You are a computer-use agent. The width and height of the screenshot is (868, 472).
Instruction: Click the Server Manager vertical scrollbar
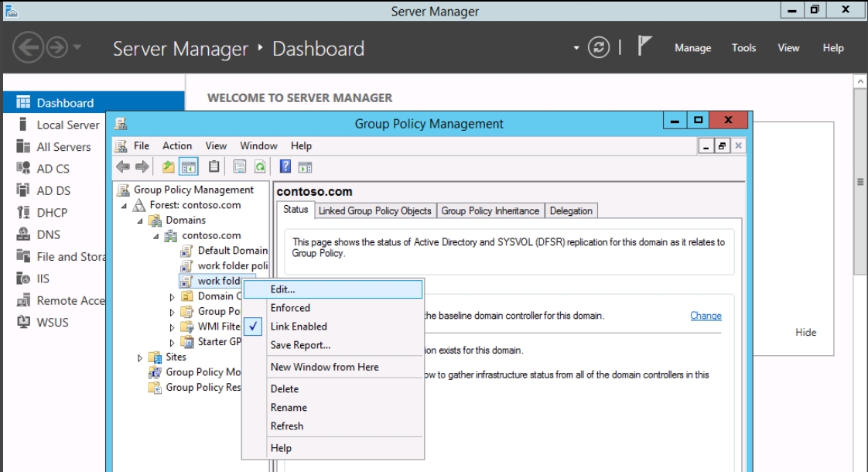click(x=860, y=183)
